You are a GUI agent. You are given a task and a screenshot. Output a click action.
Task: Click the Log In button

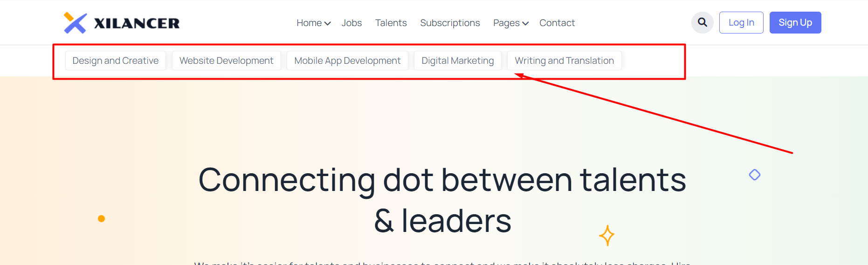pos(741,22)
